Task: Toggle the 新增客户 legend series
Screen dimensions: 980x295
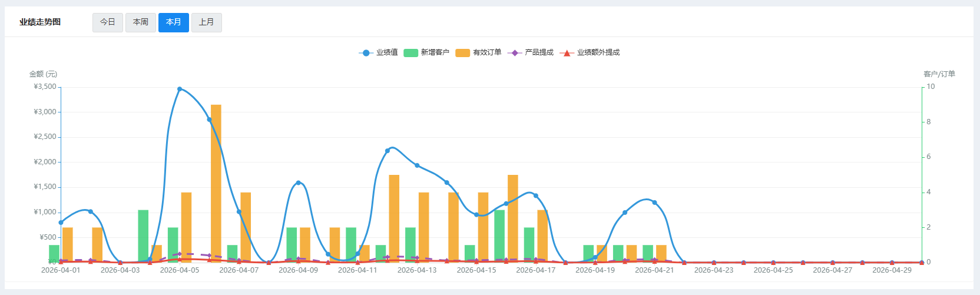Action: click(x=435, y=52)
